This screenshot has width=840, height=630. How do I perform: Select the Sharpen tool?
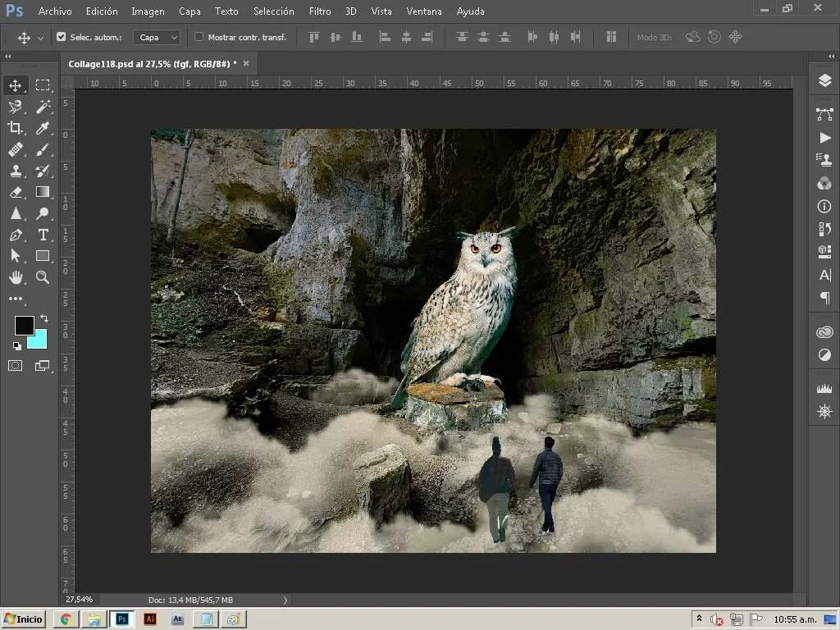pos(15,214)
